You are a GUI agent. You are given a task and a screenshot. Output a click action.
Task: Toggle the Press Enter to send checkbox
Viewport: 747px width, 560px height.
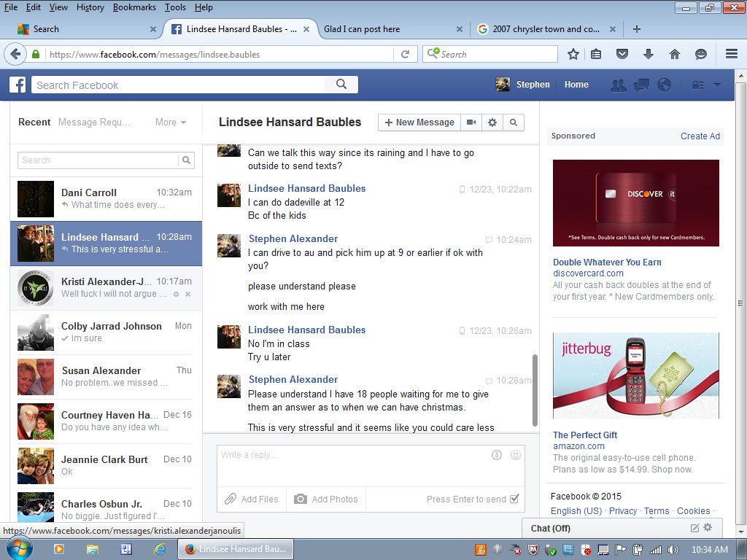514,499
